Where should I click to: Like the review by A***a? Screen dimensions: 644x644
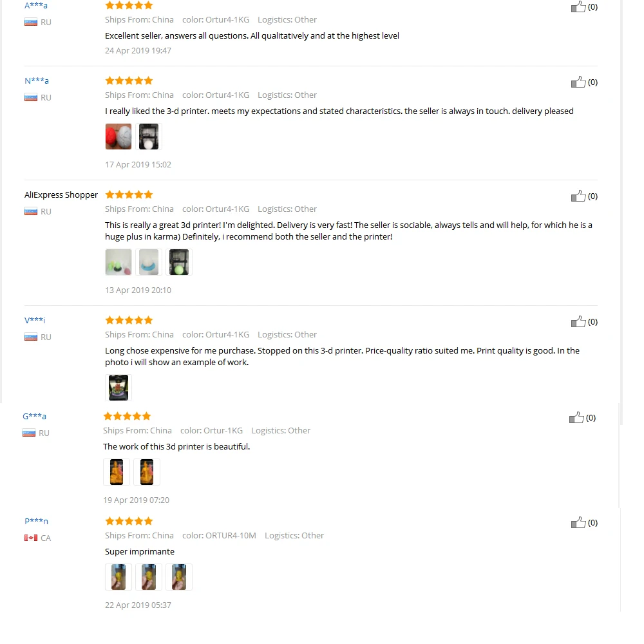[578, 6]
